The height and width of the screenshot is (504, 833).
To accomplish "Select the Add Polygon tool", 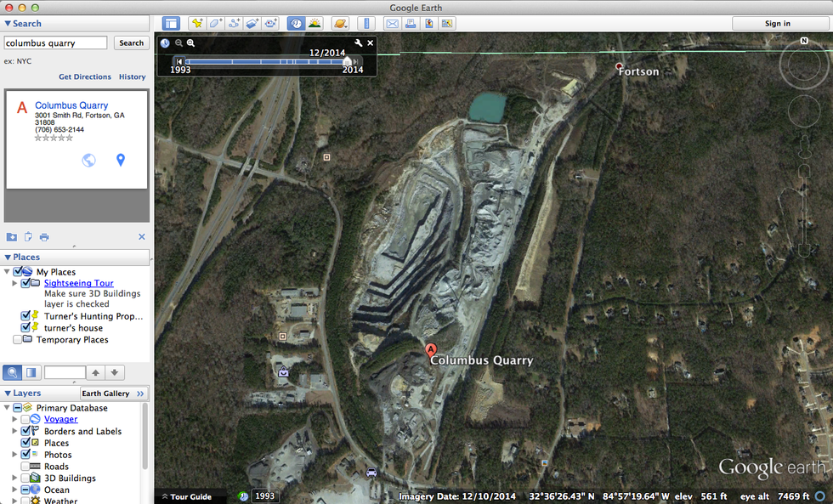I will coord(216,24).
